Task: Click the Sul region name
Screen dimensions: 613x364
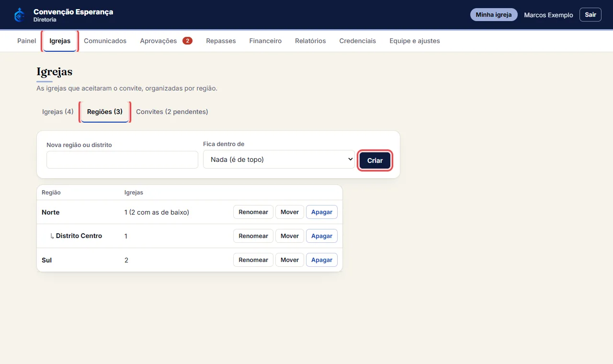Action: point(47,260)
